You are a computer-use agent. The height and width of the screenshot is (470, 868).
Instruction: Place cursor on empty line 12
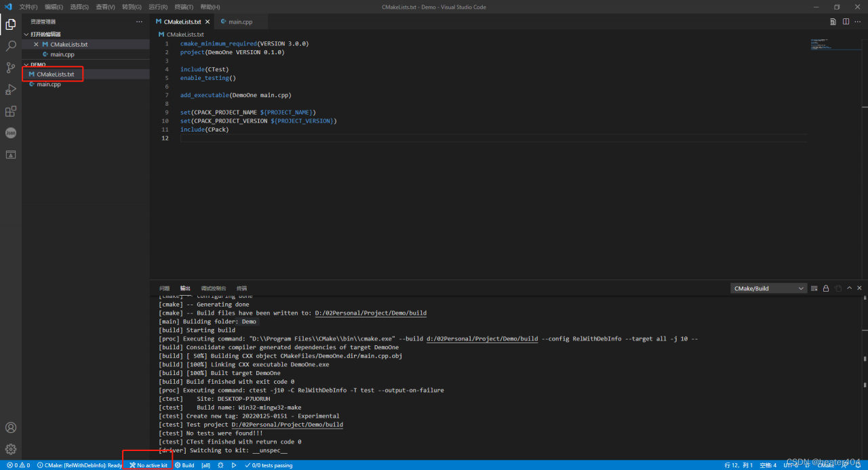pos(494,138)
